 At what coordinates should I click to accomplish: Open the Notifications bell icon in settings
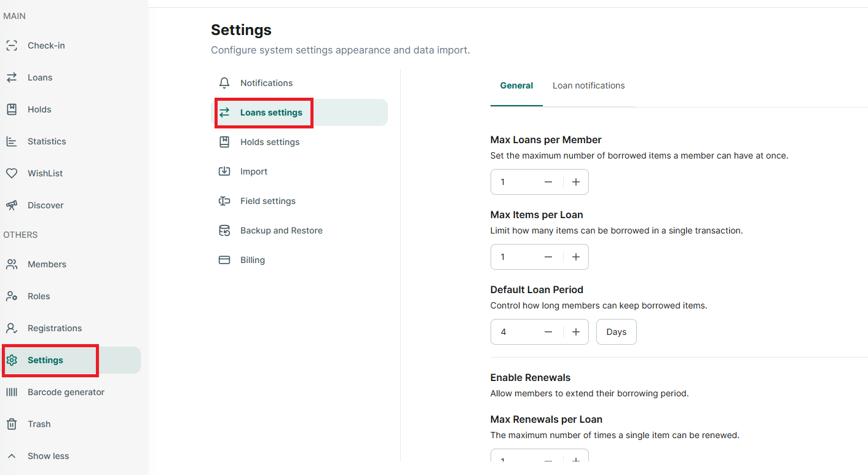[x=224, y=83]
